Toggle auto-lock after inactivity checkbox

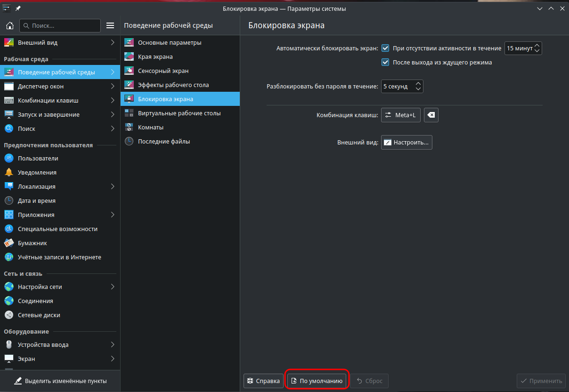(385, 48)
